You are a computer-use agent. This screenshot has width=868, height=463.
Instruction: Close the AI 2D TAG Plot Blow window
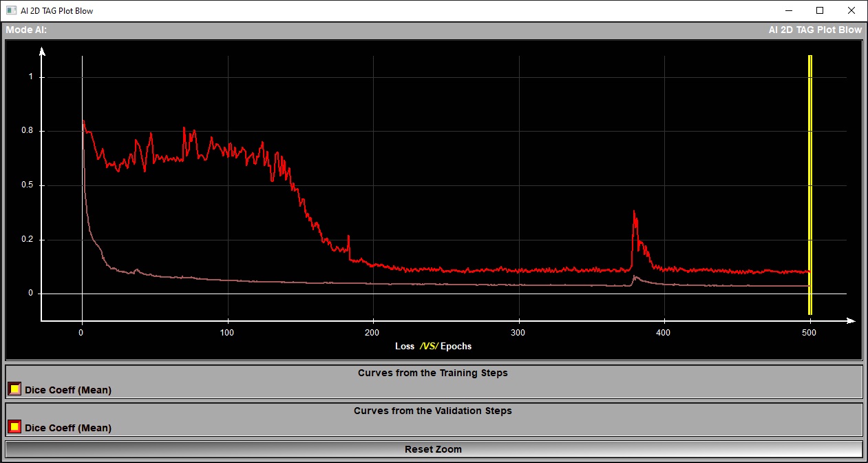(x=851, y=11)
